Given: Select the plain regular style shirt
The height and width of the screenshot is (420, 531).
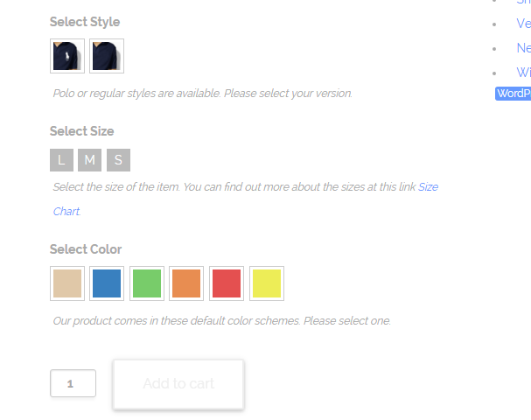Looking at the screenshot, I should [107, 56].
